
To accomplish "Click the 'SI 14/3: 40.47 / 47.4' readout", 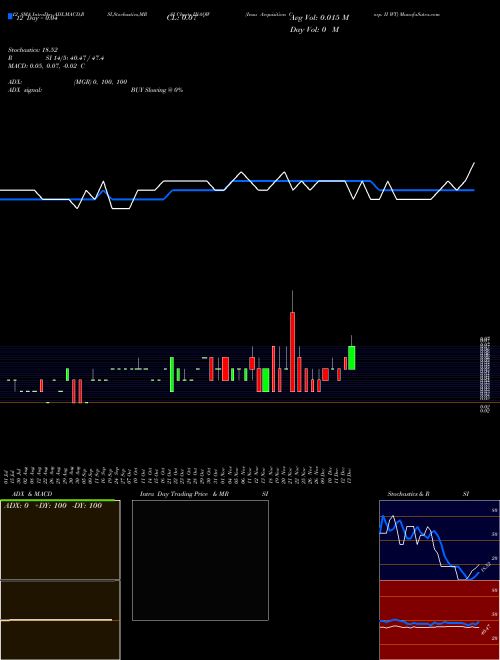I will 74,58.
